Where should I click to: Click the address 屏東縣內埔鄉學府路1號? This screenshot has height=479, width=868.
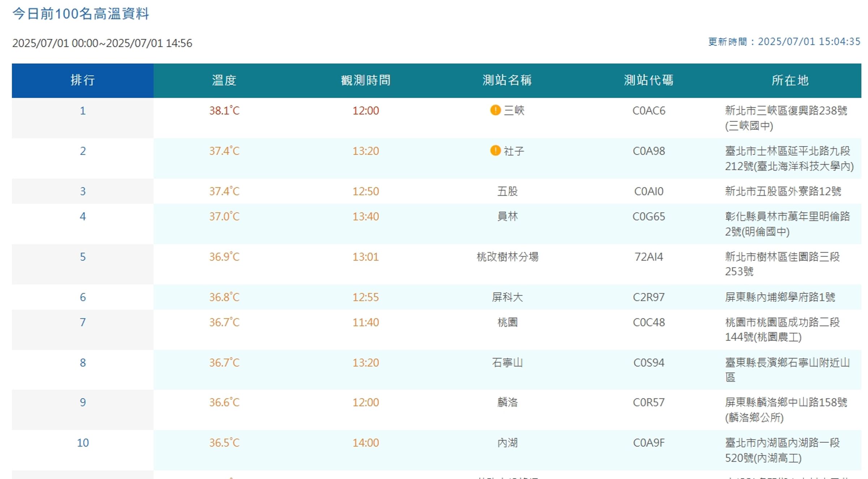pos(780,297)
